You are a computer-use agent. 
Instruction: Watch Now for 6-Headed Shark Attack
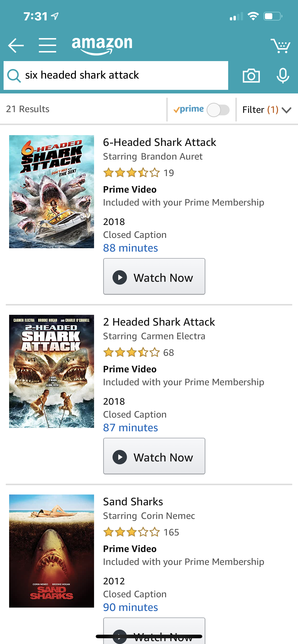(x=154, y=276)
